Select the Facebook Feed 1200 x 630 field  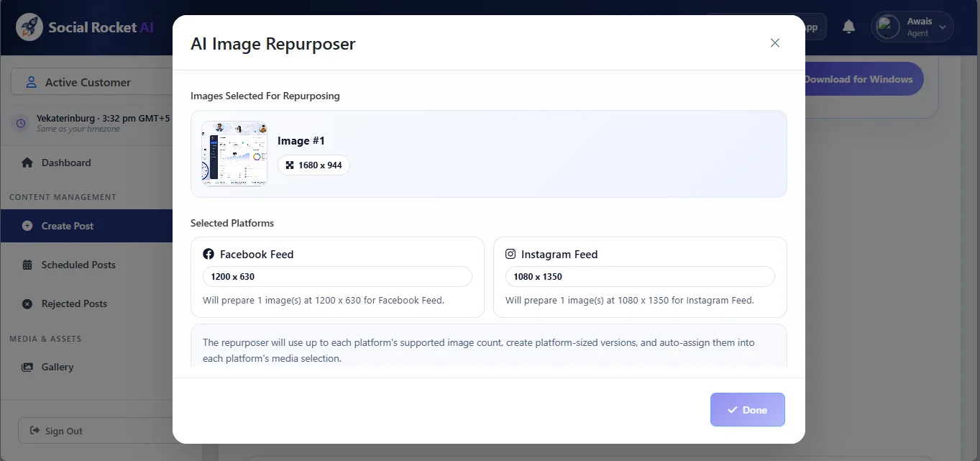(337, 276)
